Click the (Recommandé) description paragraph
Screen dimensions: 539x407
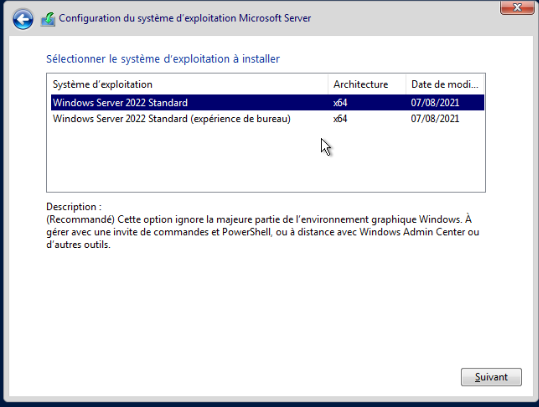click(x=263, y=232)
